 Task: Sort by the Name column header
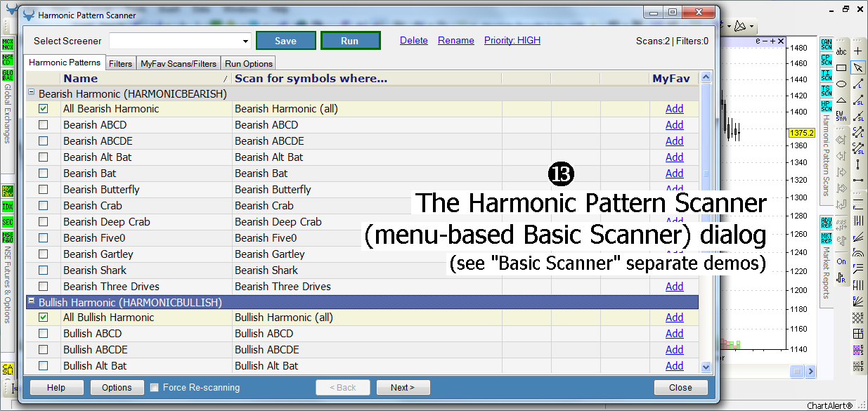pyautogui.click(x=146, y=79)
